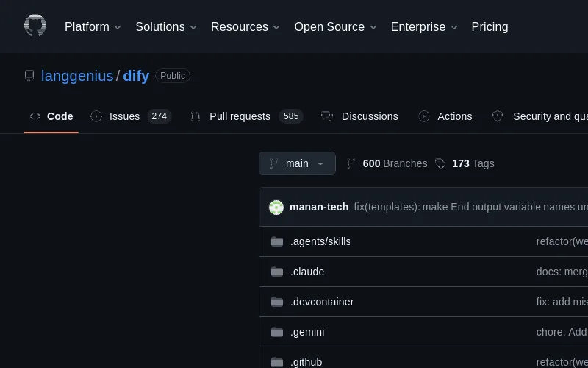Expand the Resources menu
The height and width of the screenshot is (368, 588).
(x=245, y=27)
